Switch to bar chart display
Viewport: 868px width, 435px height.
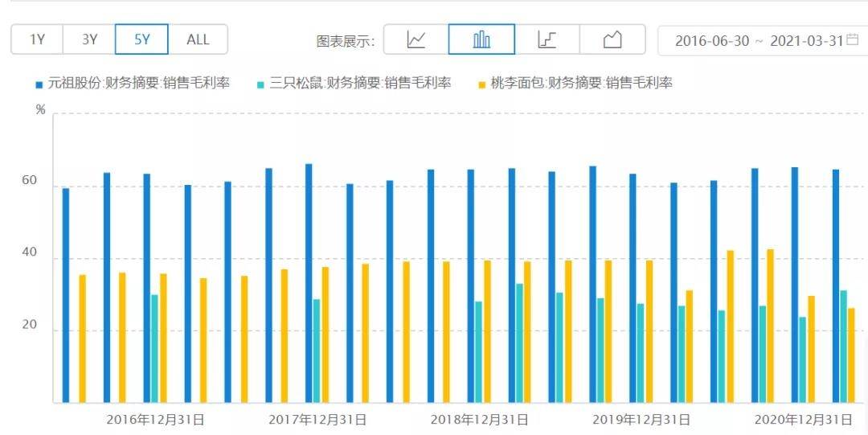click(481, 39)
